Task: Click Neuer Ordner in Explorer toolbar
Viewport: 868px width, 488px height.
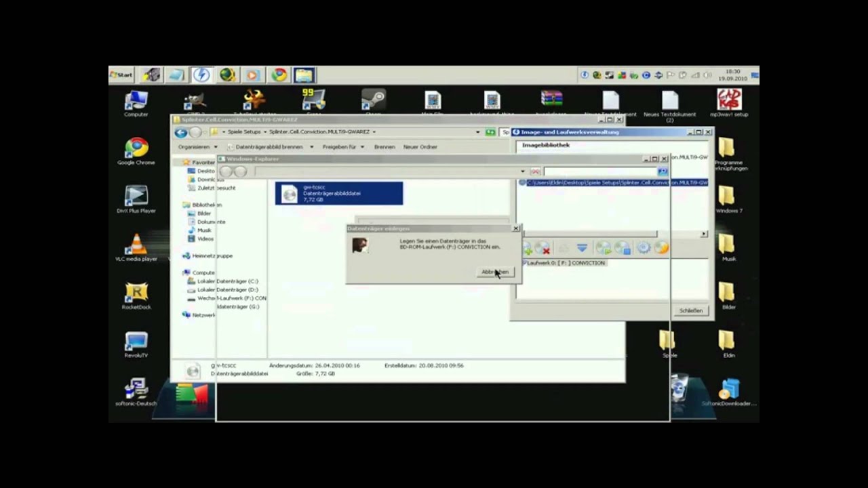Action: [420, 147]
